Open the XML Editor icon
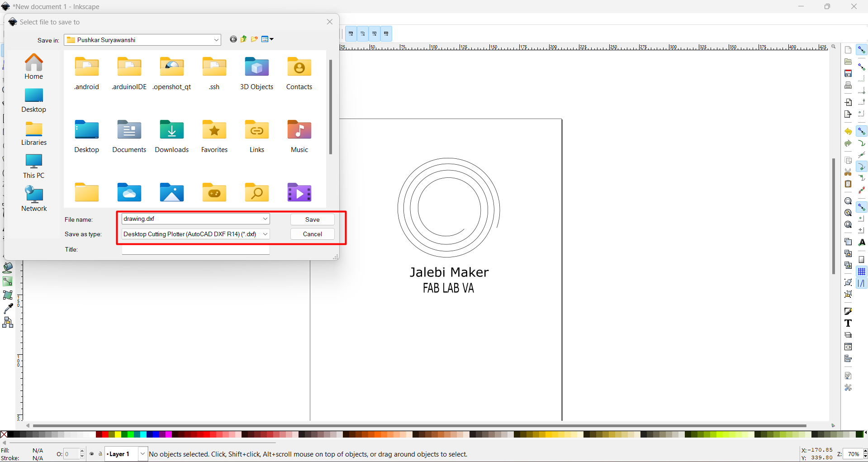 click(848, 347)
